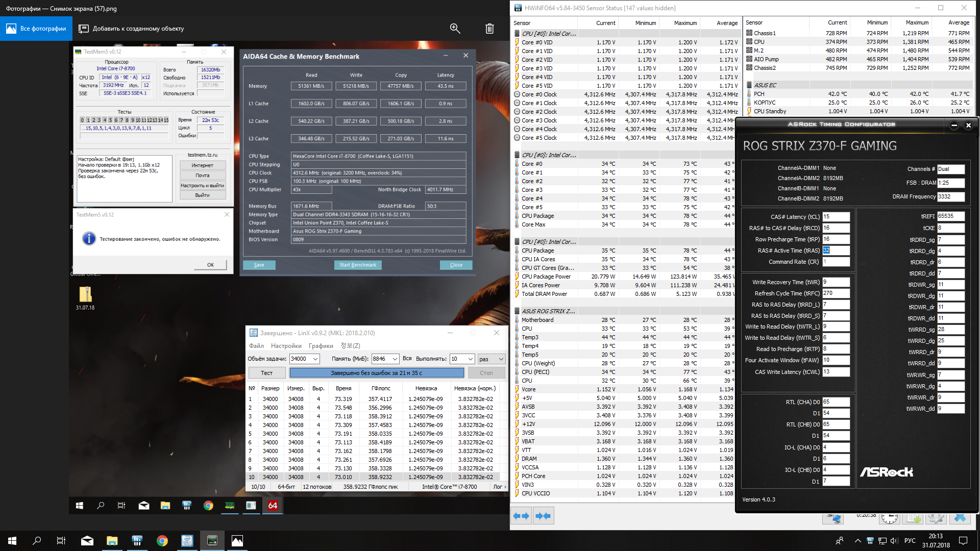Open the Файл menu in LinX
This screenshot has height=551, width=980.
point(256,346)
